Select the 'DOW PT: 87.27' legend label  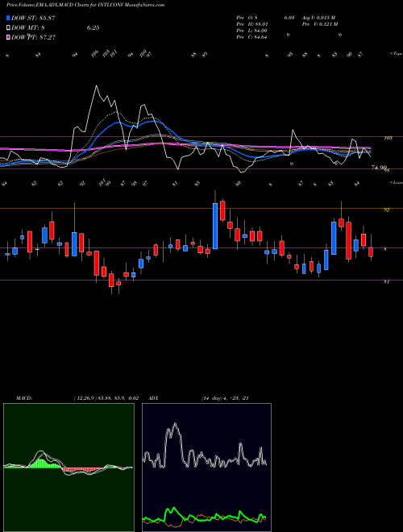[34, 37]
